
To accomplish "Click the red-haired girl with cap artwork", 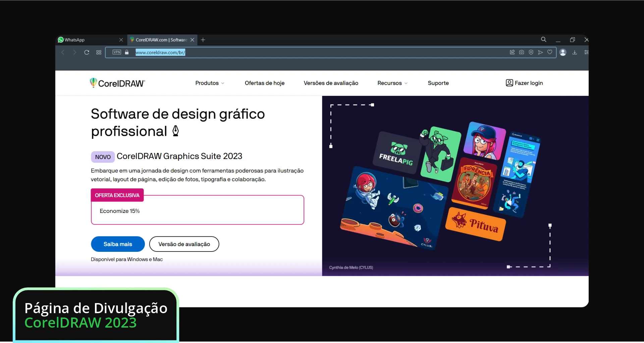I will click(484, 141).
